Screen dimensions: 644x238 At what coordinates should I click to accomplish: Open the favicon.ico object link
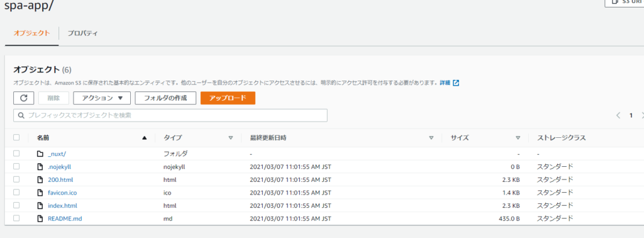coord(63,193)
